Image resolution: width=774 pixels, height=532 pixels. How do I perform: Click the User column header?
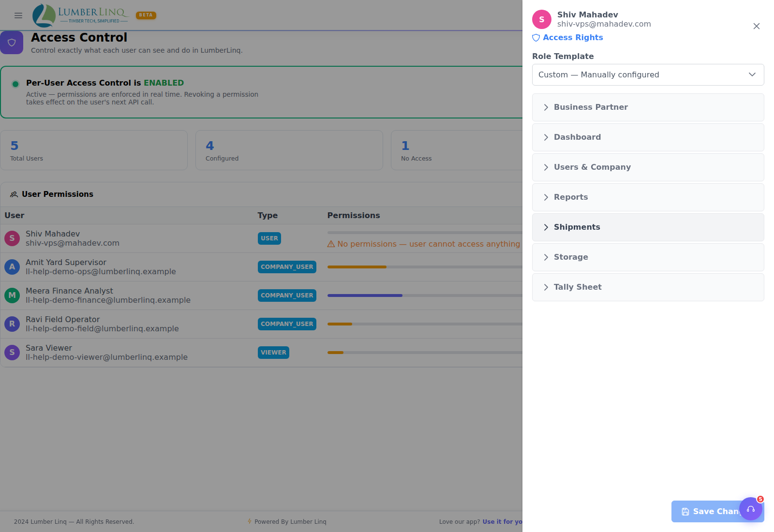click(15, 216)
